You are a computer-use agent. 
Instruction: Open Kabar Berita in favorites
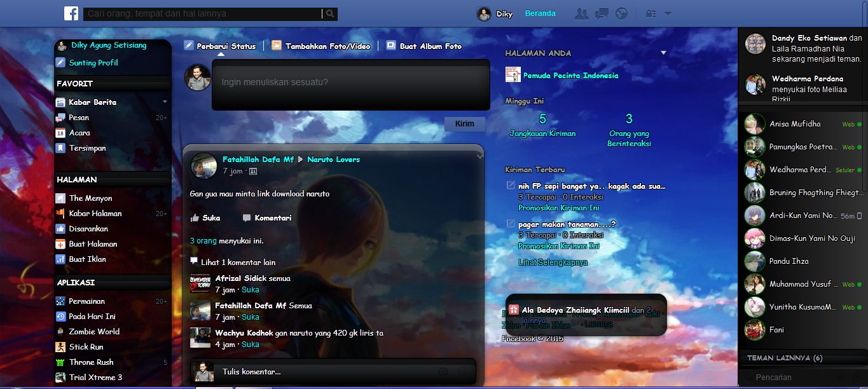(x=93, y=102)
